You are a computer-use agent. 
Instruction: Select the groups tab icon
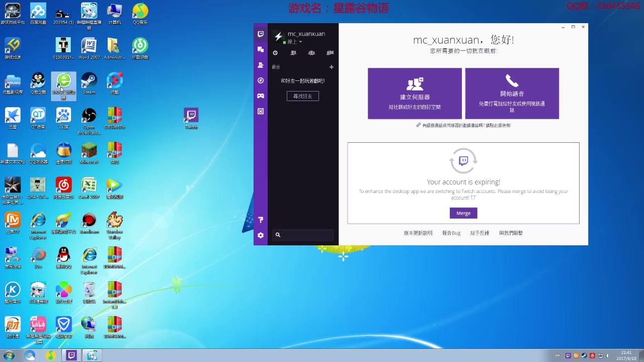311,53
